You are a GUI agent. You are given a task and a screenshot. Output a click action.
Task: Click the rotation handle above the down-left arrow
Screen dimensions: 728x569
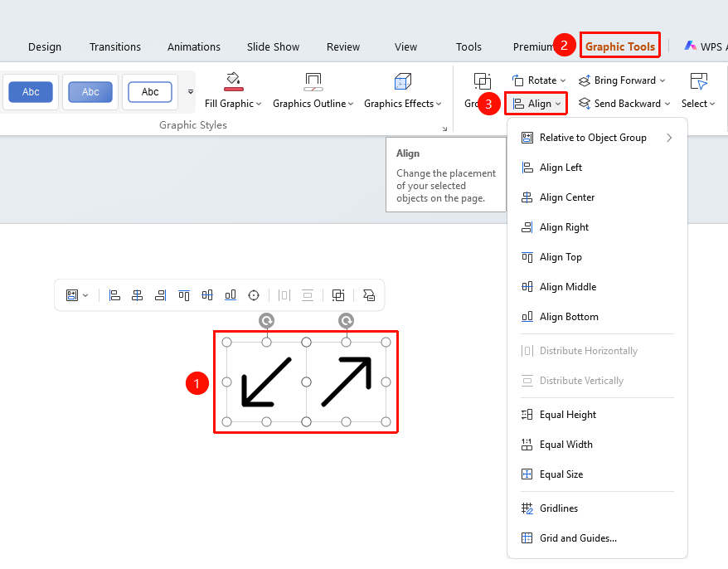pyautogui.click(x=266, y=320)
